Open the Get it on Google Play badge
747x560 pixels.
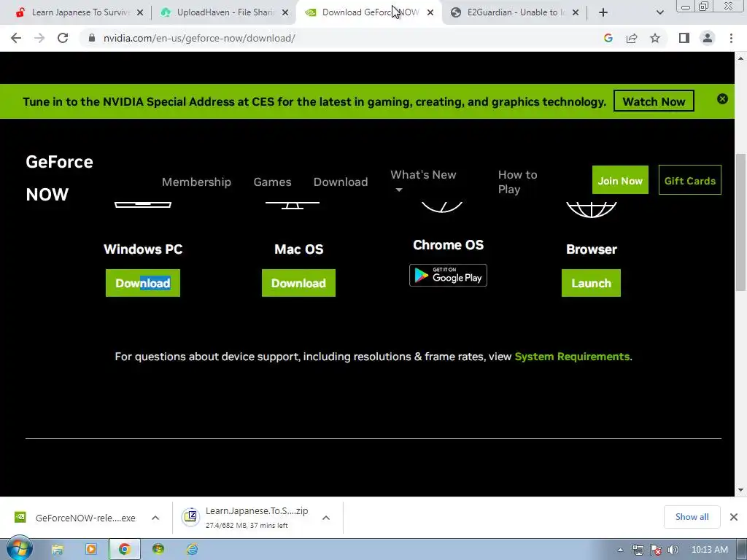pyautogui.click(x=448, y=275)
